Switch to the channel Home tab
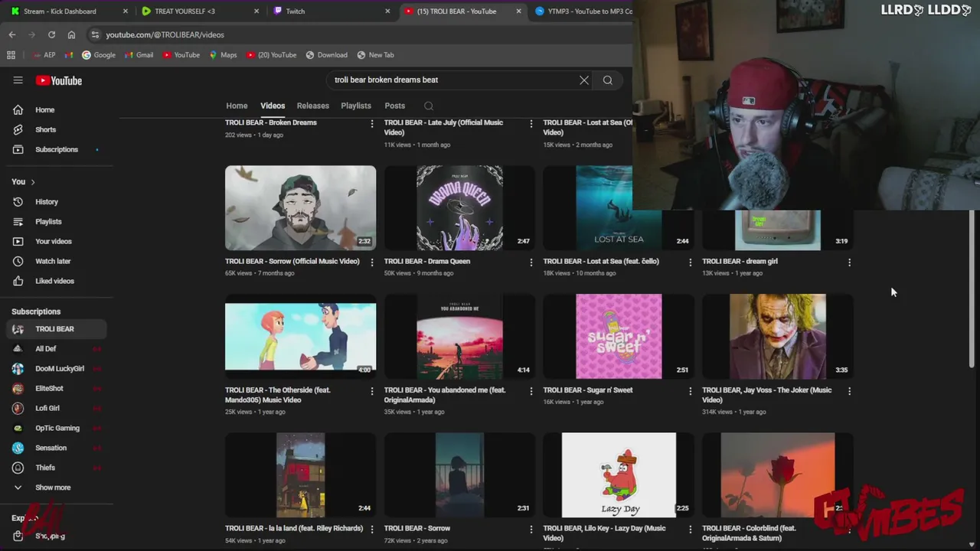 click(237, 106)
